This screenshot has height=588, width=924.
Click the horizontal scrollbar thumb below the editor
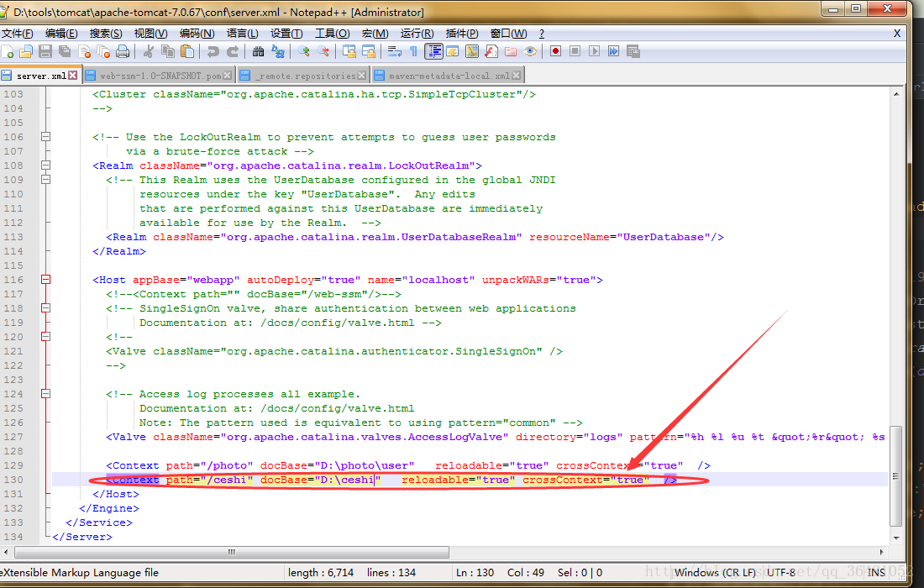coord(232,553)
